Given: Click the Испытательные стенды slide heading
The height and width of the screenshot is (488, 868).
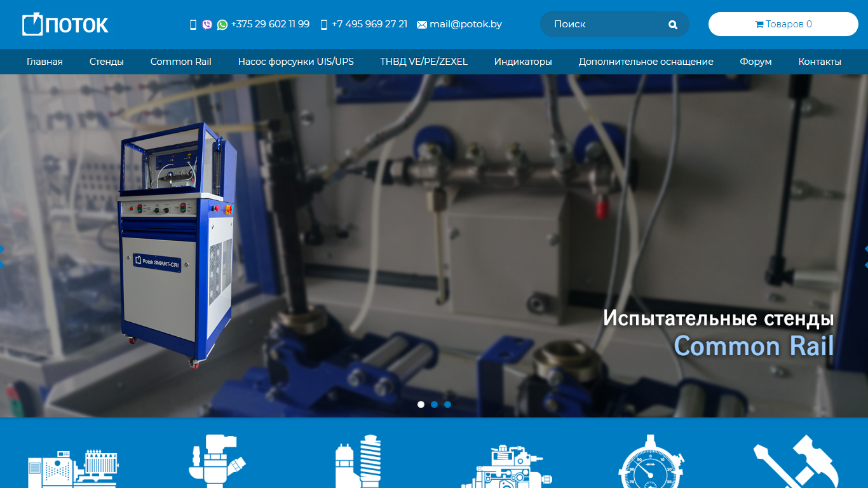Looking at the screenshot, I should coord(719,318).
